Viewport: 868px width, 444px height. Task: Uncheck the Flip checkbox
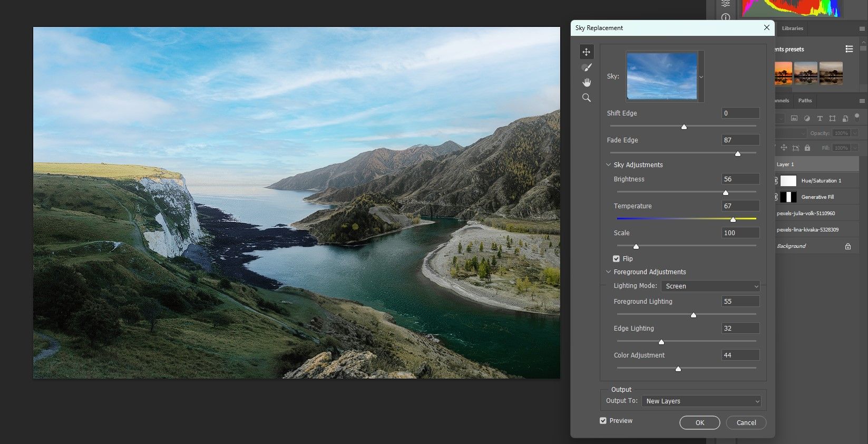(x=616, y=259)
